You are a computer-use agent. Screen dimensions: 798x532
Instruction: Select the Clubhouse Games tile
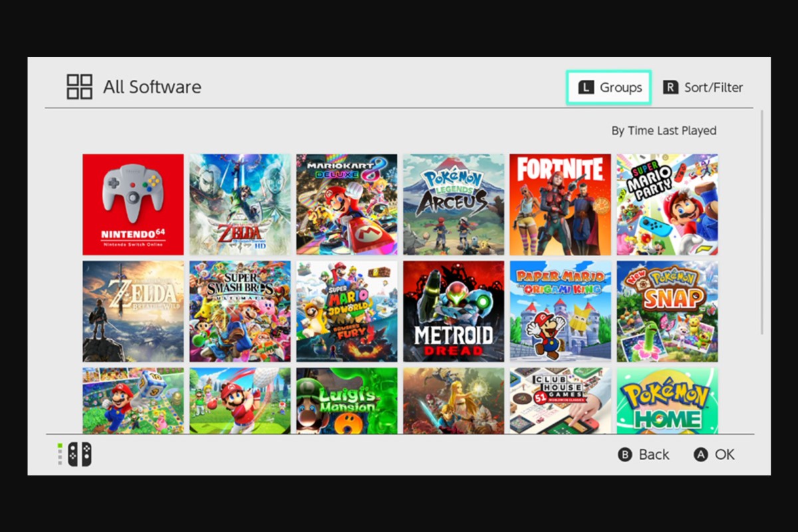point(560,399)
